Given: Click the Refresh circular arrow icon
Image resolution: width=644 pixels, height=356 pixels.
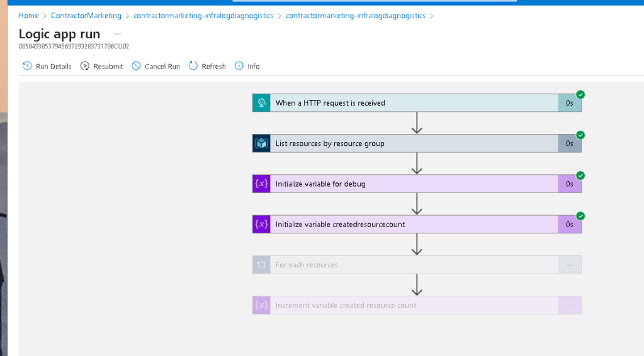Looking at the screenshot, I should (x=193, y=65).
